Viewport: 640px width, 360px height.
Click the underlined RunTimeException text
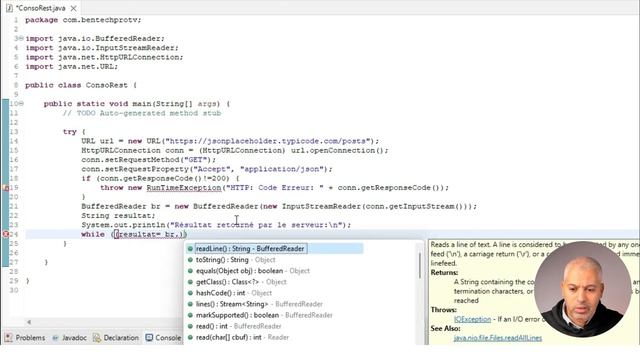(184, 188)
